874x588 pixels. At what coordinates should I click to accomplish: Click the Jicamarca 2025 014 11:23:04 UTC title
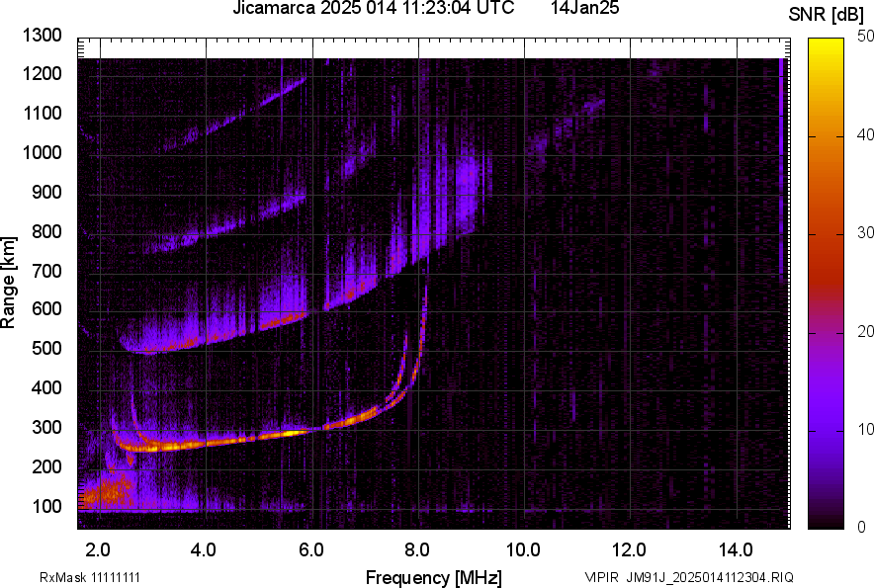click(374, 8)
